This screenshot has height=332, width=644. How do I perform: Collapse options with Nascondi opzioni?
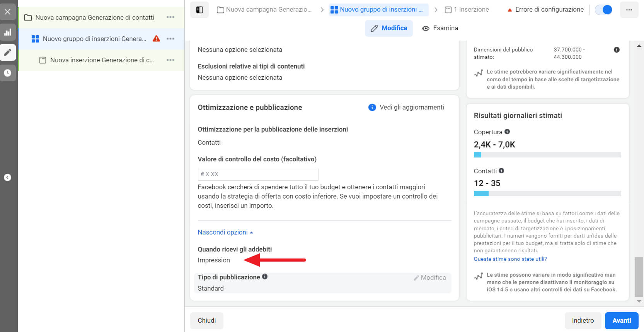click(225, 232)
